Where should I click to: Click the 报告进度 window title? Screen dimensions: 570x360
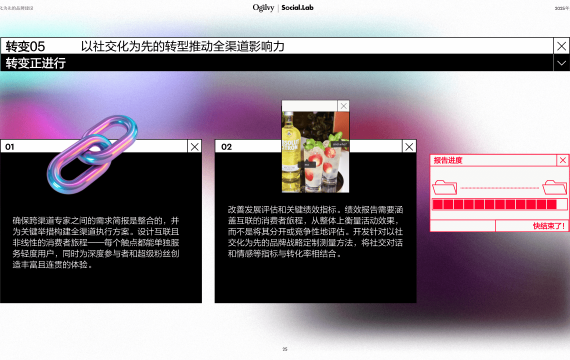click(x=448, y=160)
